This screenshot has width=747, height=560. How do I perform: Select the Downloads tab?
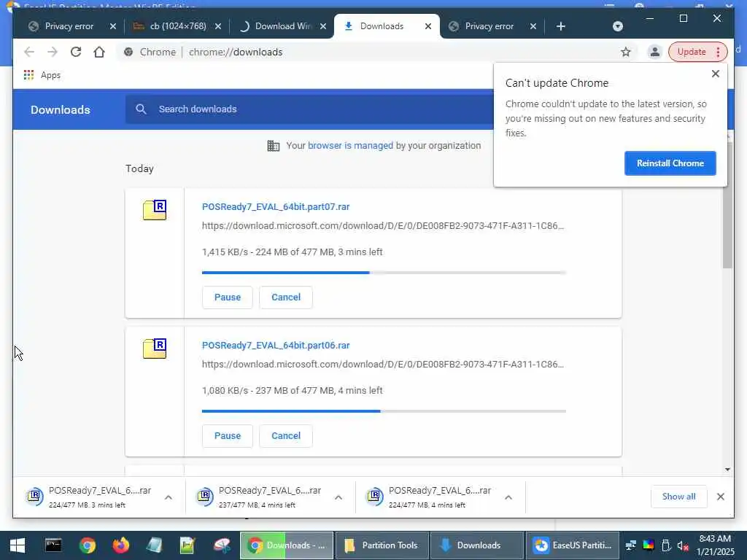[381, 26]
